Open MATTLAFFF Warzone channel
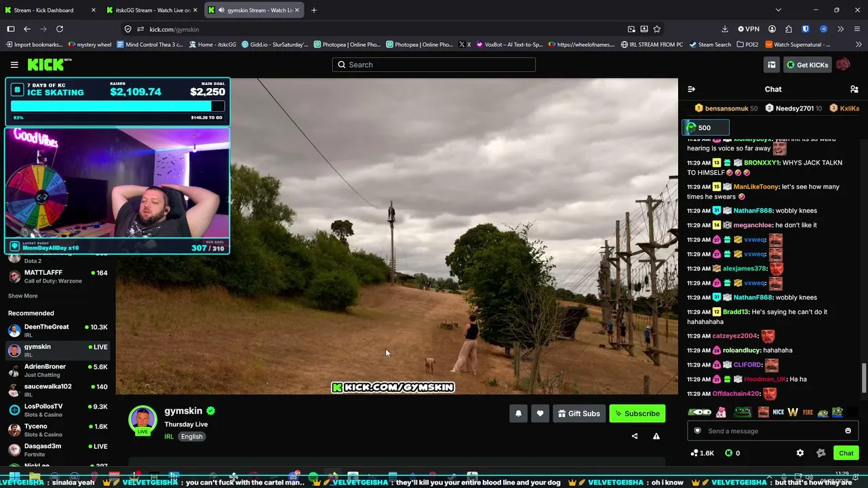Viewport: 868px width, 488px height. tap(58, 276)
